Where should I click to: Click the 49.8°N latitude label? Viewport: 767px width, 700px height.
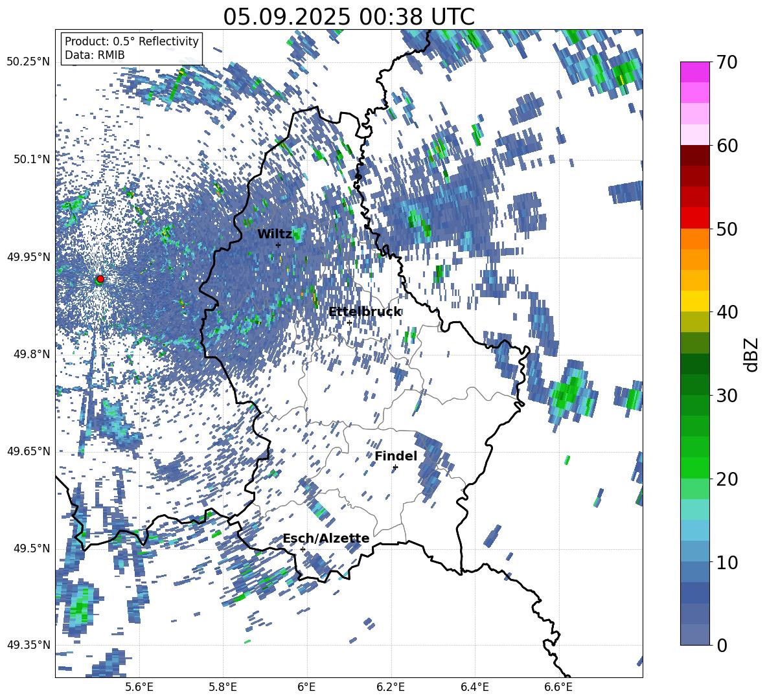point(32,354)
